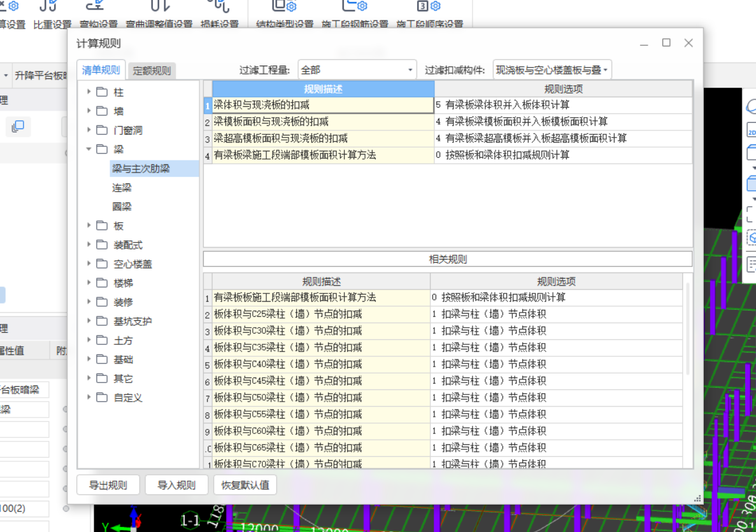Click folder icon next to 柱
Image resolution: width=756 pixels, height=532 pixels.
click(102, 92)
